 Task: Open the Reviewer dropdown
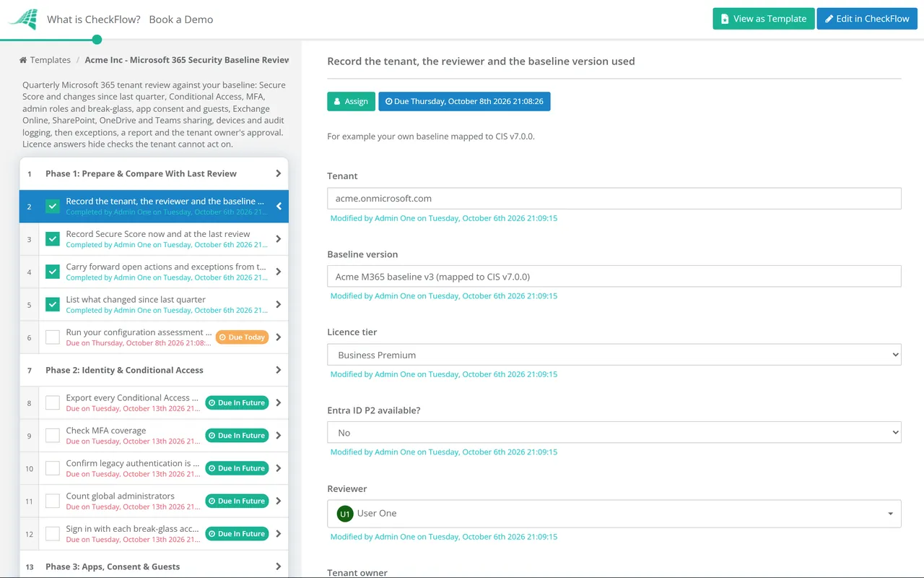(x=614, y=514)
